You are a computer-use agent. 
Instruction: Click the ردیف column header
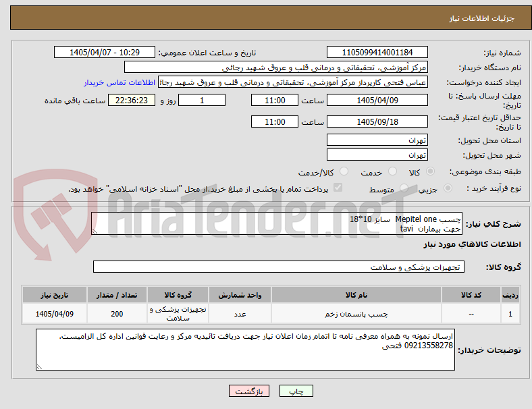(x=510, y=295)
